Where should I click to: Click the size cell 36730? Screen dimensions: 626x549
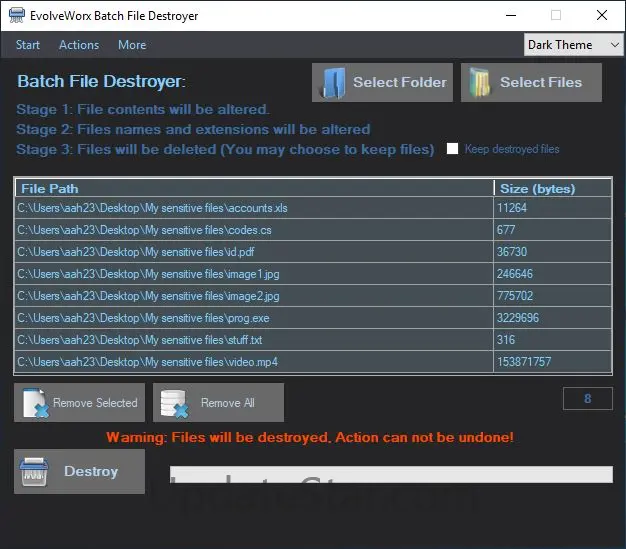coord(553,252)
